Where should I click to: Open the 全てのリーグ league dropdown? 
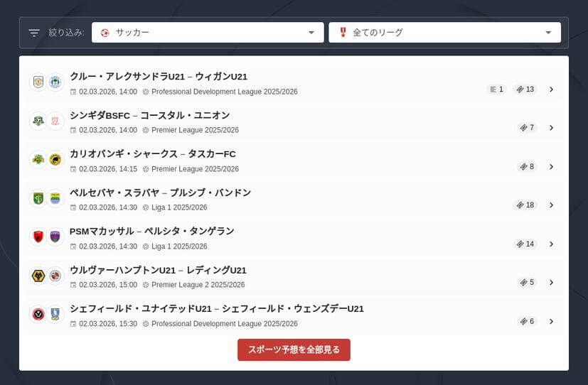tap(444, 33)
